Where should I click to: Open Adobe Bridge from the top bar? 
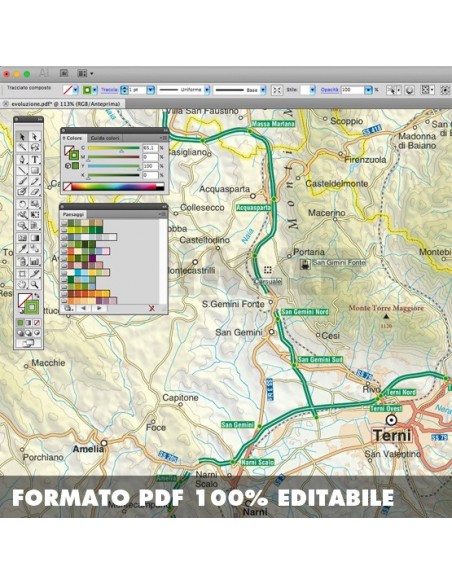[x=64, y=73]
